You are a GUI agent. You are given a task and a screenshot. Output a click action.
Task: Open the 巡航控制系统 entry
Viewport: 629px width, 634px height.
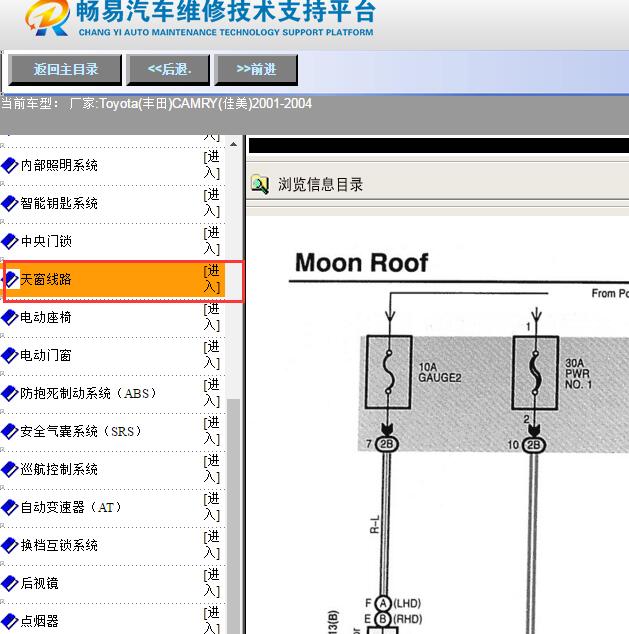click(59, 469)
